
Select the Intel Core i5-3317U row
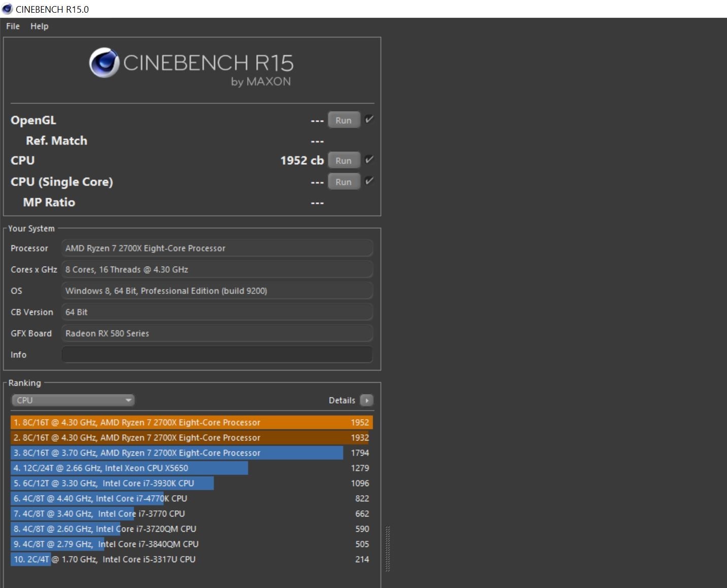pos(192,559)
